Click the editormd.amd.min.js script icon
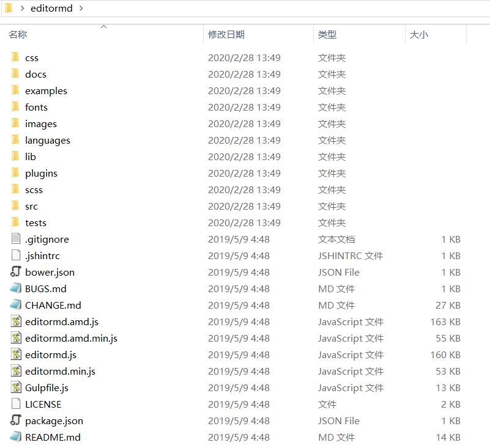 [x=16, y=338]
